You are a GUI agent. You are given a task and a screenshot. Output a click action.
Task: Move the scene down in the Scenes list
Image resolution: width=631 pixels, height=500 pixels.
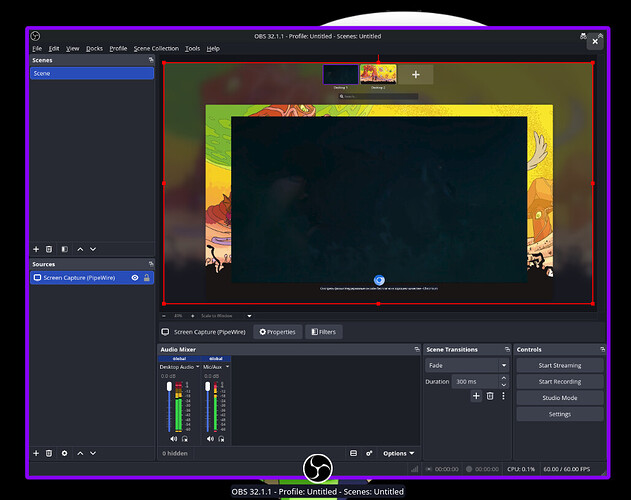93,249
